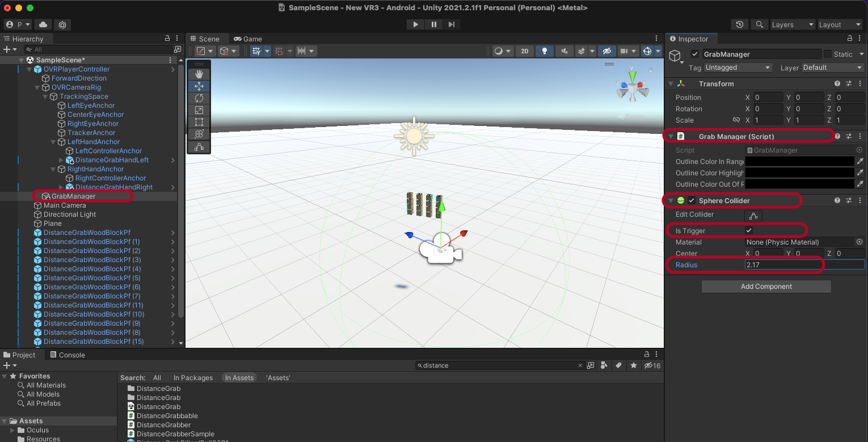This screenshot has height=442, width=868.
Task: Select the Inspector tab
Action: (x=689, y=39)
